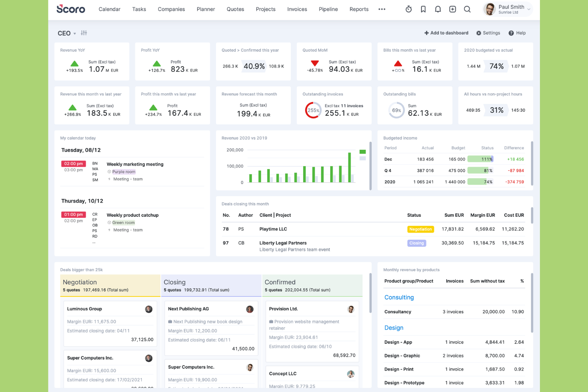Open the Help link
The image size is (588, 392).
click(517, 33)
